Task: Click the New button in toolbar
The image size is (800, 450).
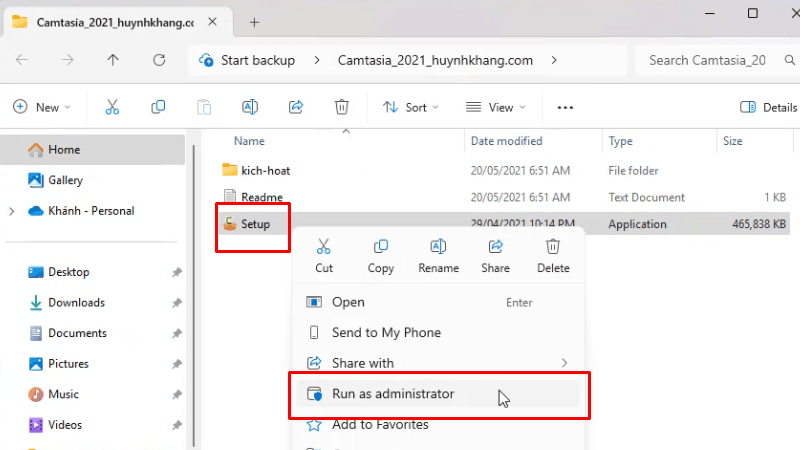Action: pyautogui.click(x=41, y=107)
